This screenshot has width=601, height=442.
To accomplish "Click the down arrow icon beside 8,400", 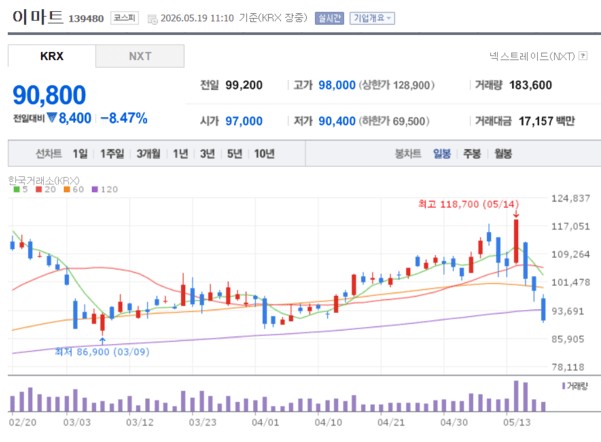I will coord(51,118).
